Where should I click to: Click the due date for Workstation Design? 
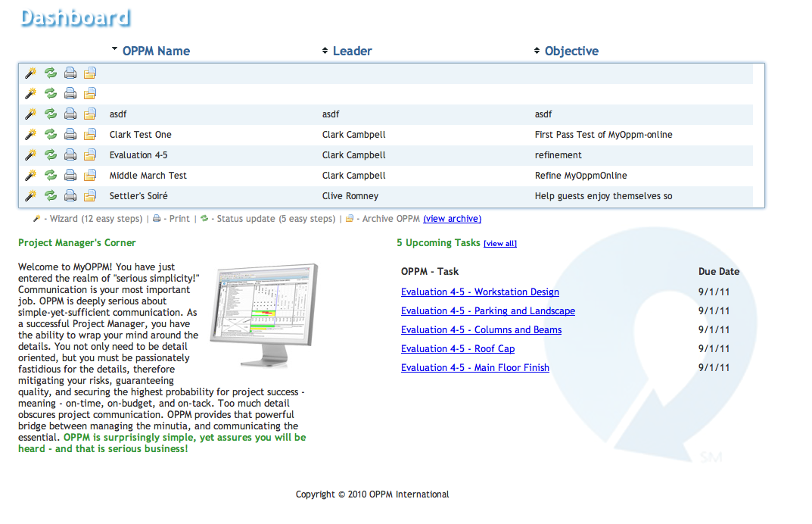tap(714, 292)
